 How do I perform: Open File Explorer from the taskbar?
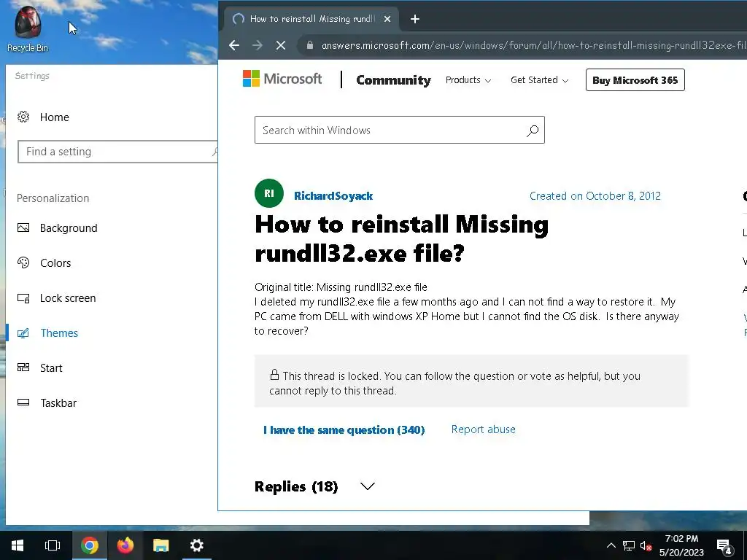161,545
